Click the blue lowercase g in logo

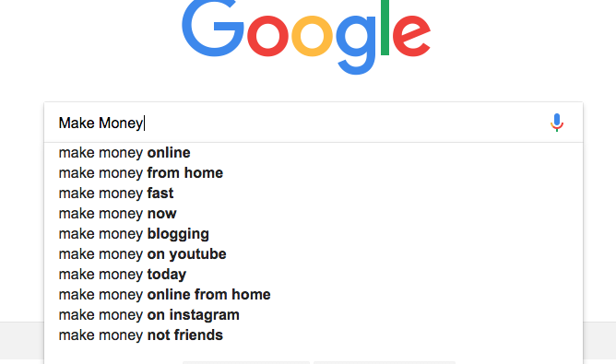(356, 45)
